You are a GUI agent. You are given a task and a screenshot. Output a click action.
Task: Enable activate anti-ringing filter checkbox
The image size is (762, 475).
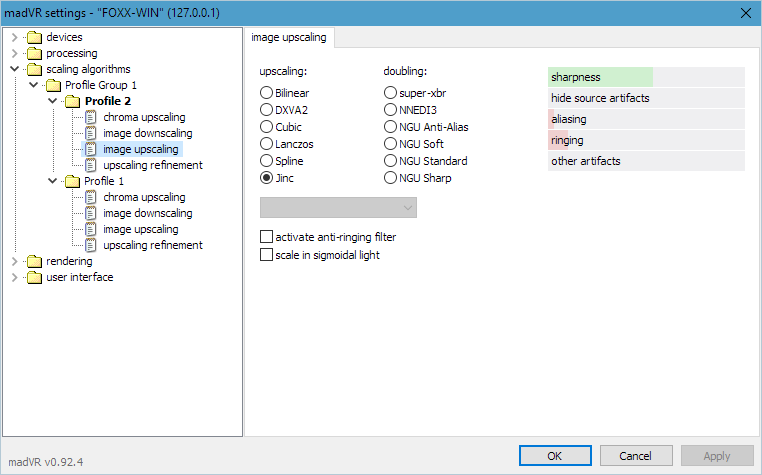(x=266, y=237)
